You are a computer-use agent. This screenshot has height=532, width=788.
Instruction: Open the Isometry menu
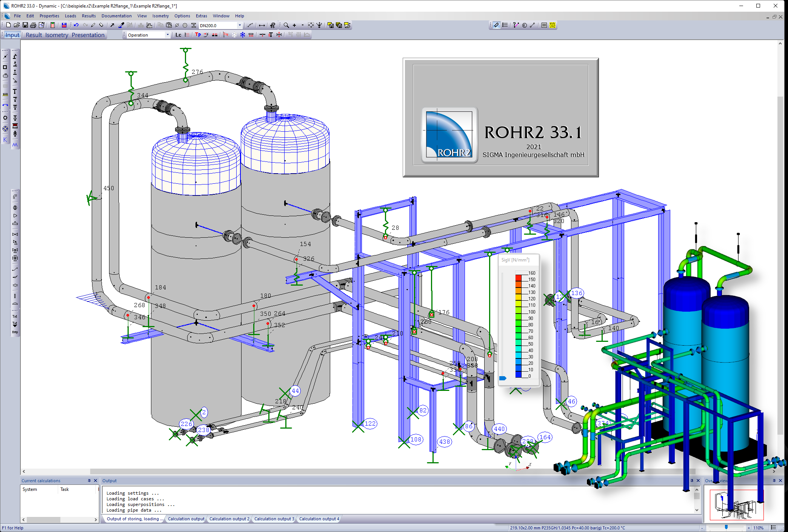coord(160,16)
